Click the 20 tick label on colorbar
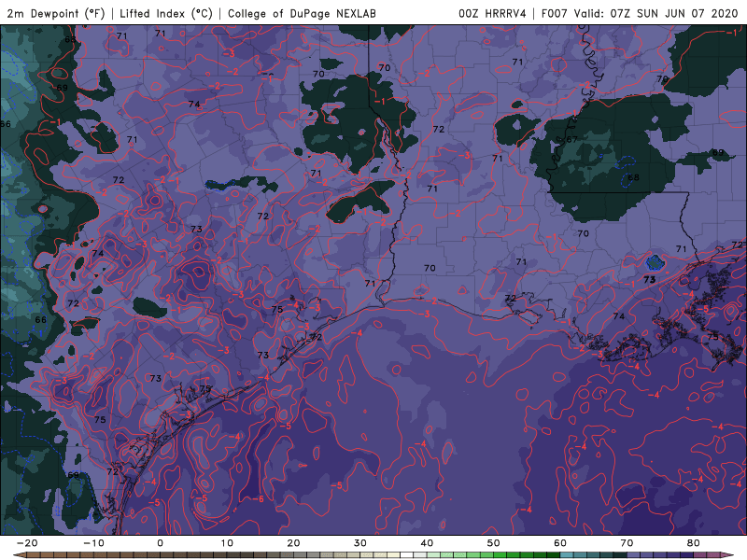This screenshot has width=747, height=560. [x=293, y=543]
